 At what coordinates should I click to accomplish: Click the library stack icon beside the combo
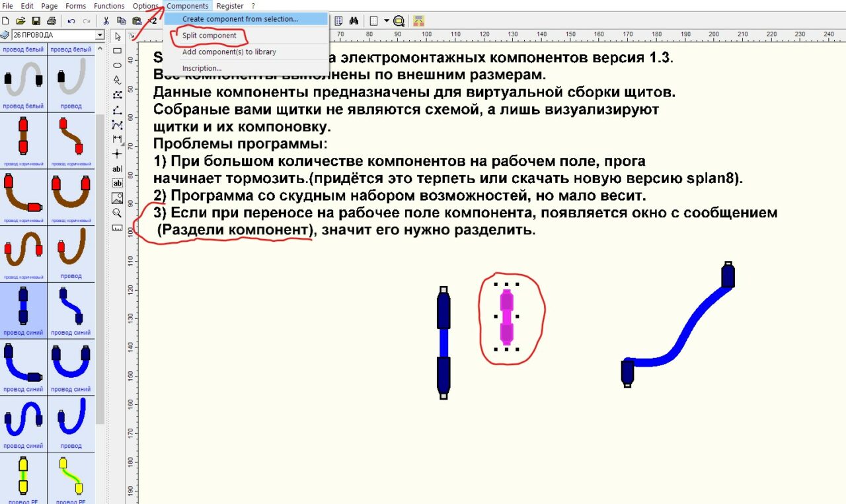point(5,35)
